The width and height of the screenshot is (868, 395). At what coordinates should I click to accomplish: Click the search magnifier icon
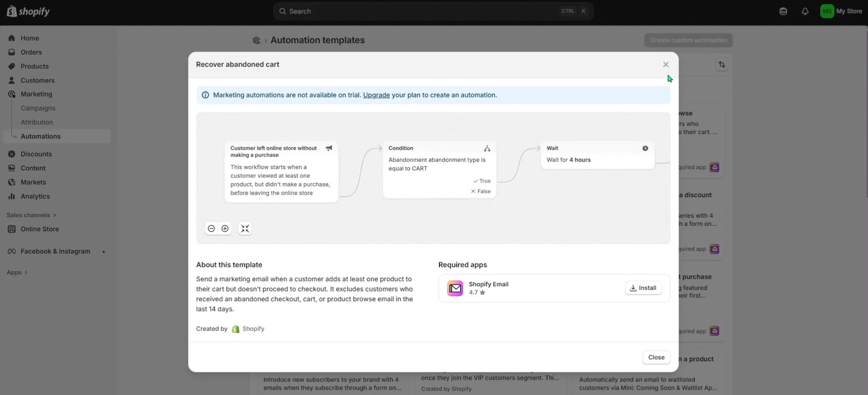[x=282, y=11]
